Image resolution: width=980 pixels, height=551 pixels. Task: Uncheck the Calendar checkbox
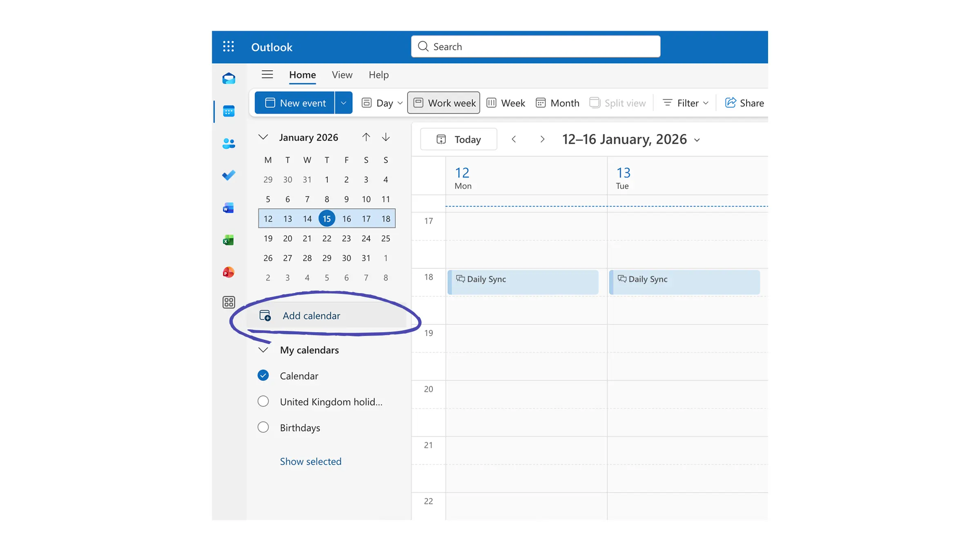click(x=263, y=375)
